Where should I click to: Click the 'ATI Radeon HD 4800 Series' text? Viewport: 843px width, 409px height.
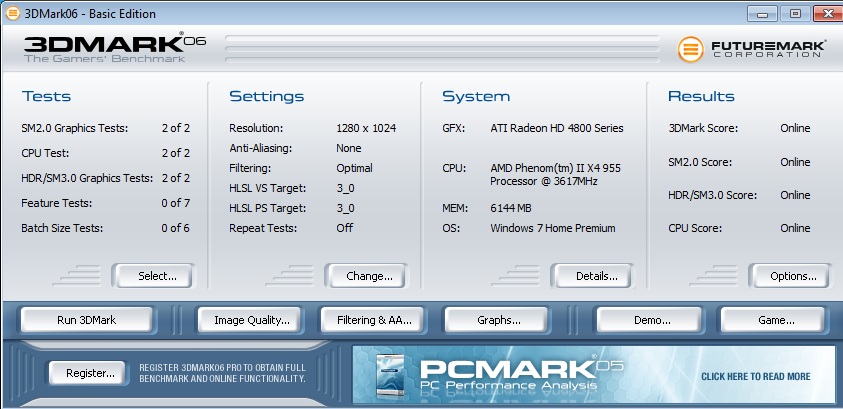pyautogui.click(x=556, y=128)
